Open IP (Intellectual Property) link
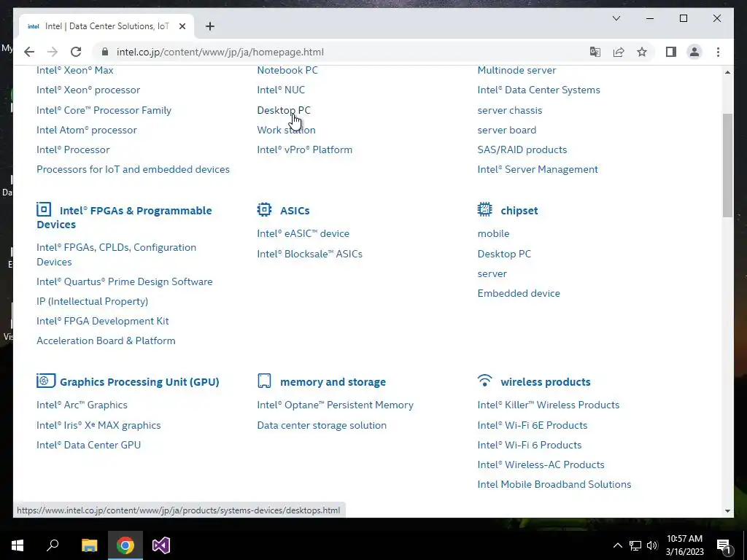This screenshot has width=747, height=560. coord(93,301)
